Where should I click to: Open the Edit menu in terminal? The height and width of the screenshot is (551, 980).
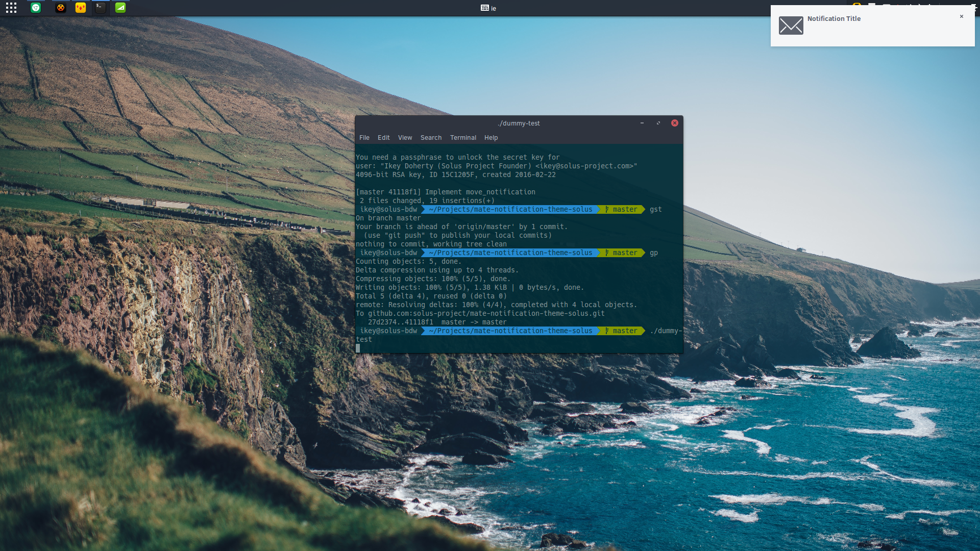click(x=384, y=138)
